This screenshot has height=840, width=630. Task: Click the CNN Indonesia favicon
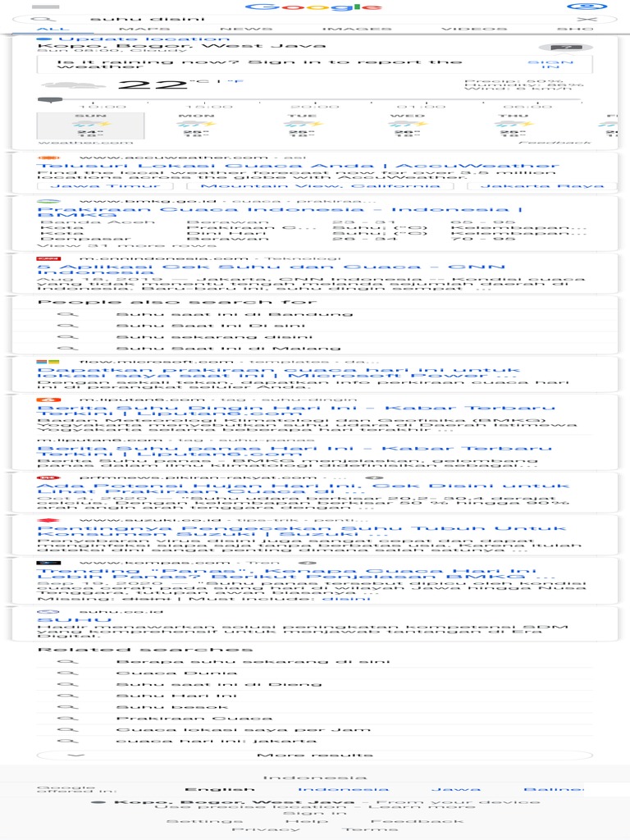point(48,258)
